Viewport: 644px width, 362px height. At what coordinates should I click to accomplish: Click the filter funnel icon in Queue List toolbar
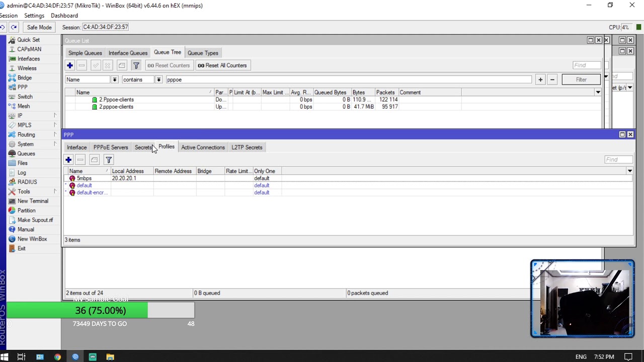coord(136,65)
